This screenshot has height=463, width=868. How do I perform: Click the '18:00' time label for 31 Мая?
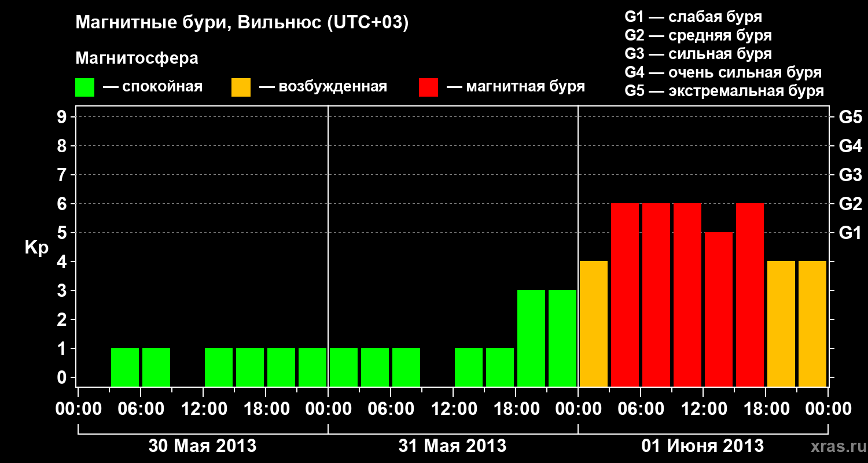click(516, 409)
